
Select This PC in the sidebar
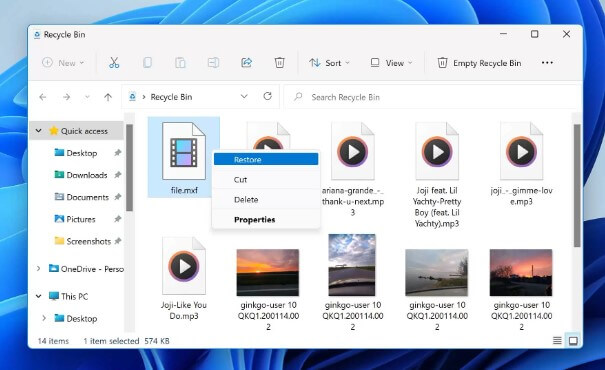pos(74,296)
